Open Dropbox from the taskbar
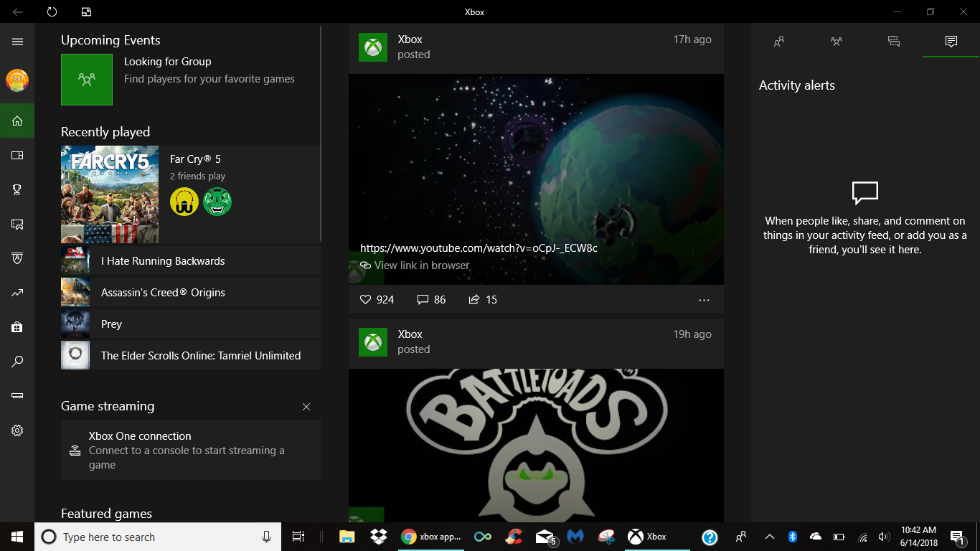The image size is (980, 551). point(378,537)
